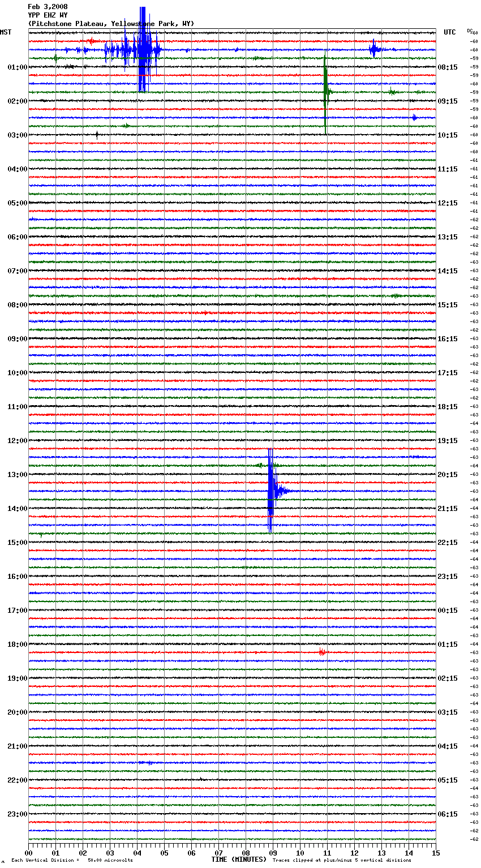Click the 02:00 MST time label
481x868 pixels.
[18, 101]
